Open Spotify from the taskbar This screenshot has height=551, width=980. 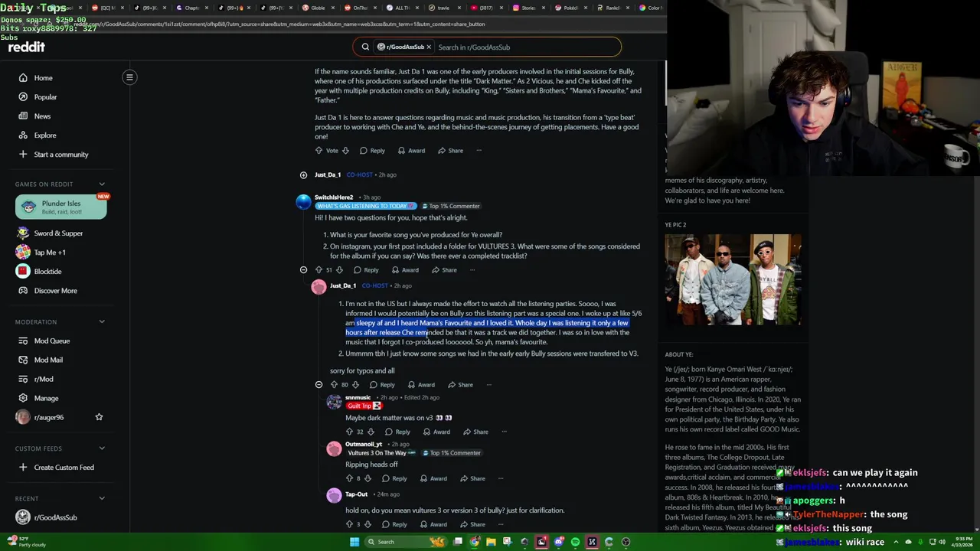(x=575, y=542)
